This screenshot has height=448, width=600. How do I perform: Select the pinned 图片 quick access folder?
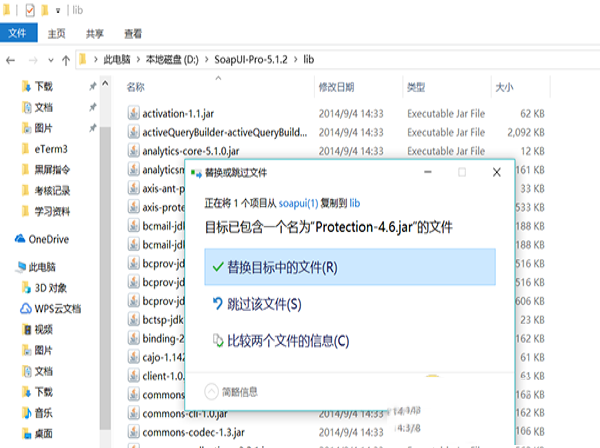click(x=38, y=128)
